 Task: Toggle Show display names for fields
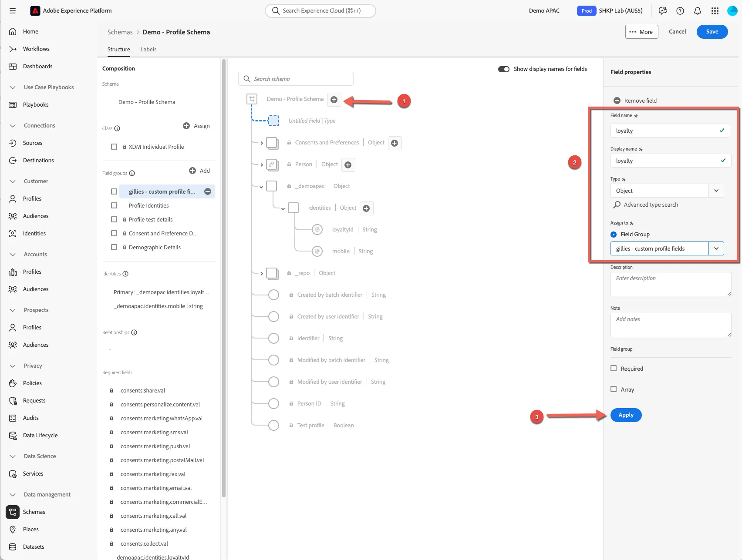click(504, 69)
